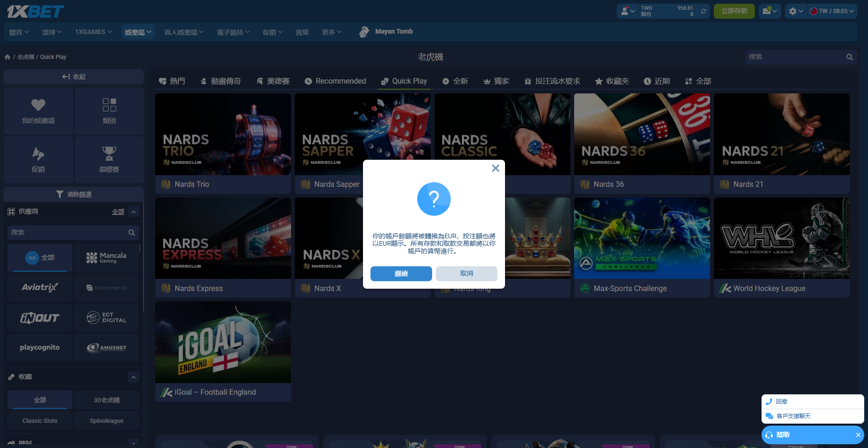This screenshot has height=448, width=868.
Task: Select the Spinoleague collection
Action: pyautogui.click(x=107, y=420)
